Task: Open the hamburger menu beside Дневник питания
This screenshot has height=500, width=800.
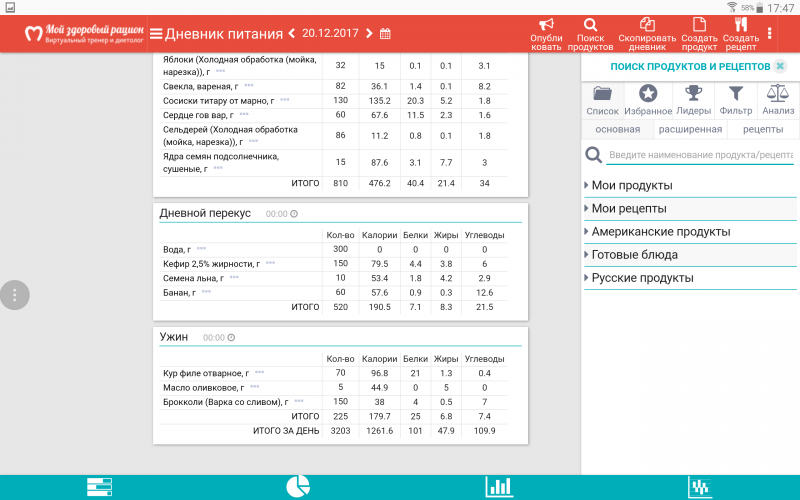Action: pyautogui.click(x=156, y=33)
